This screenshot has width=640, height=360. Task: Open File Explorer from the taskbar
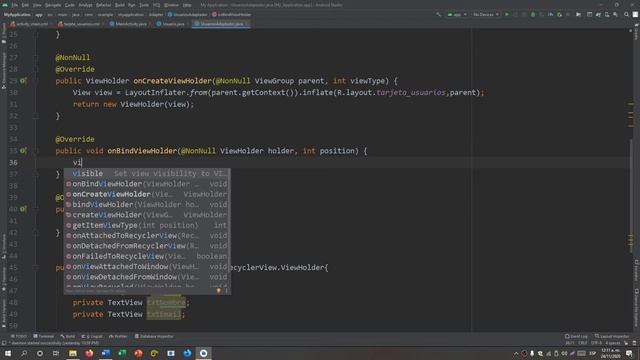(73, 353)
